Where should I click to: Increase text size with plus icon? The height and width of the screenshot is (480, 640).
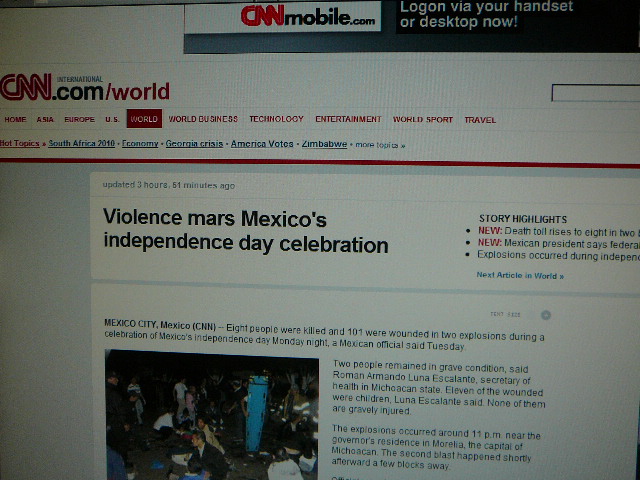[546, 315]
